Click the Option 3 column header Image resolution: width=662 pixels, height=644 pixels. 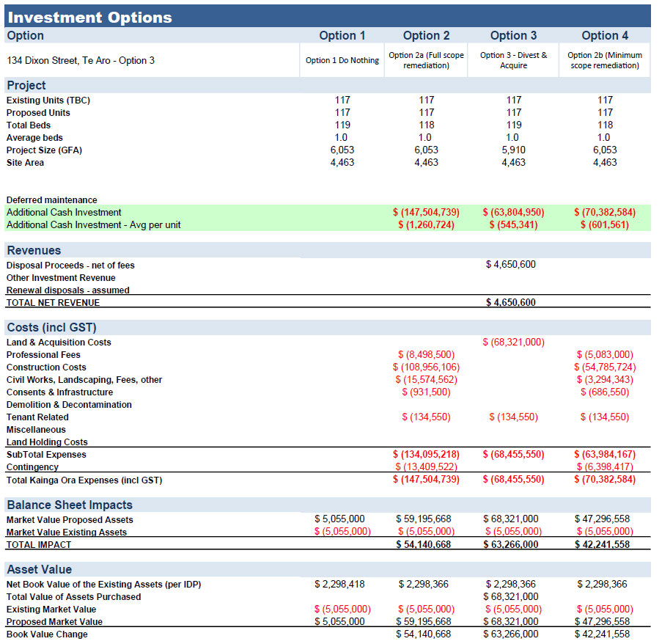point(513,35)
